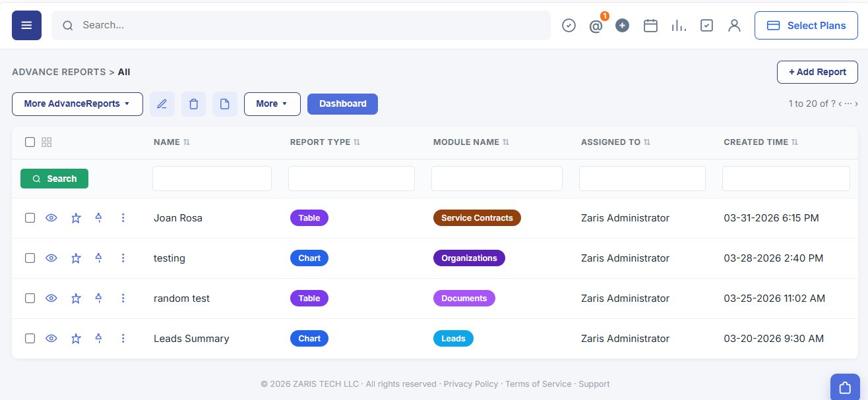The width and height of the screenshot is (868, 400).
Task: Open pagination ellipsis options
Action: 848,104
